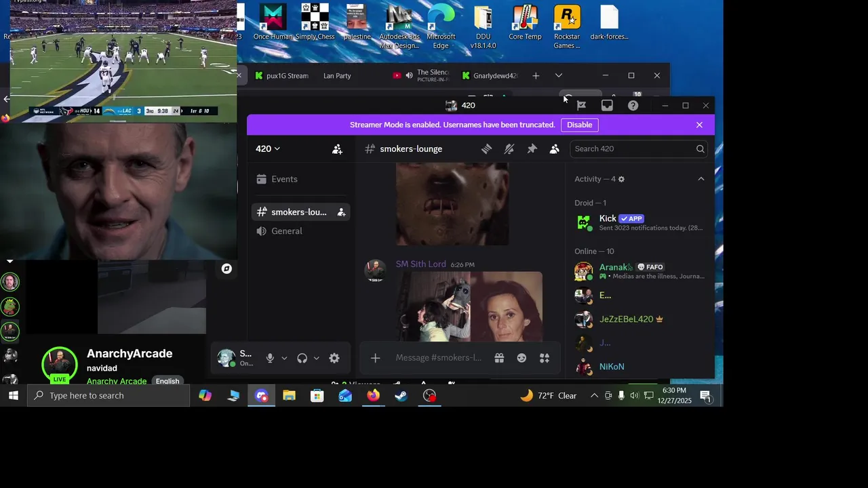
Task: Dismiss the Streamer Mode purple banner
Action: click(699, 125)
